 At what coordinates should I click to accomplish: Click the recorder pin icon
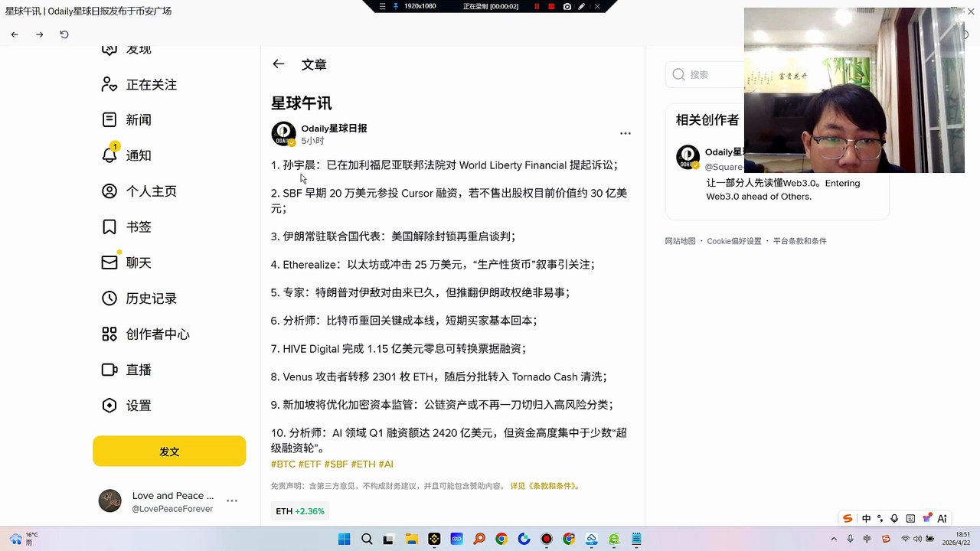(396, 6)
